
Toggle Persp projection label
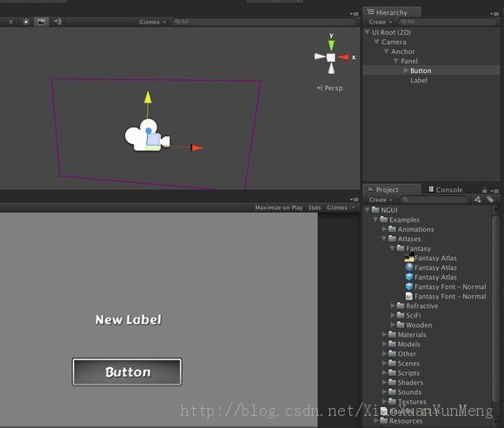(329, 88)
